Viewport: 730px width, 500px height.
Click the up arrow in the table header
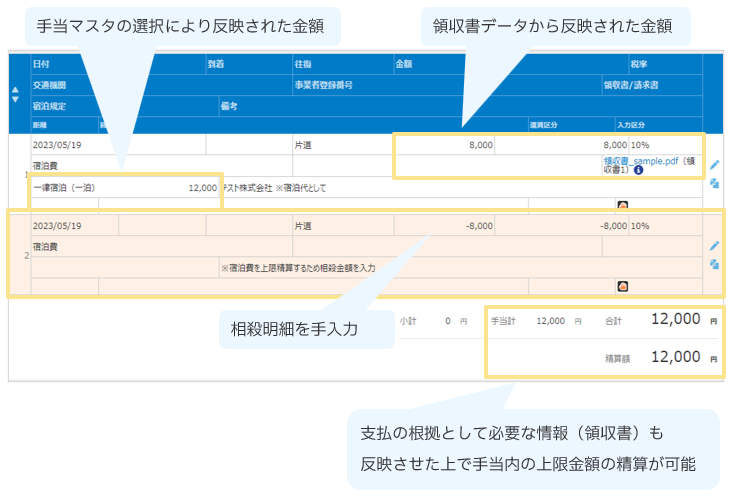(x=14, y=90)
